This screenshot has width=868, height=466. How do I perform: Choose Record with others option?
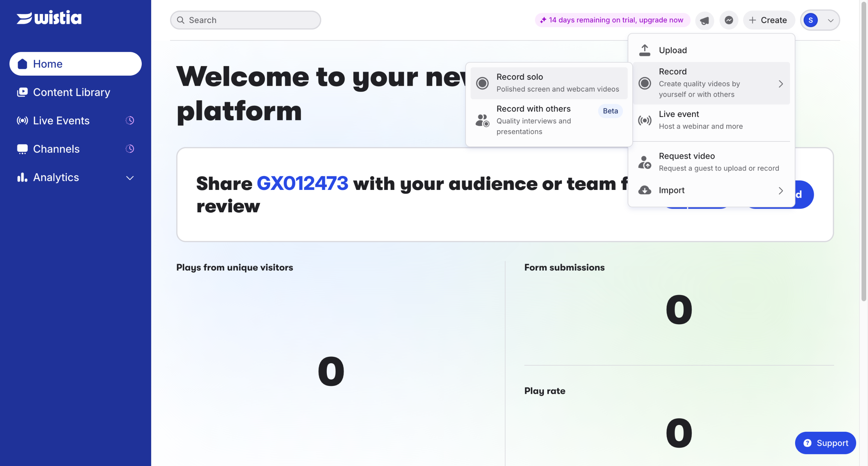549,120
